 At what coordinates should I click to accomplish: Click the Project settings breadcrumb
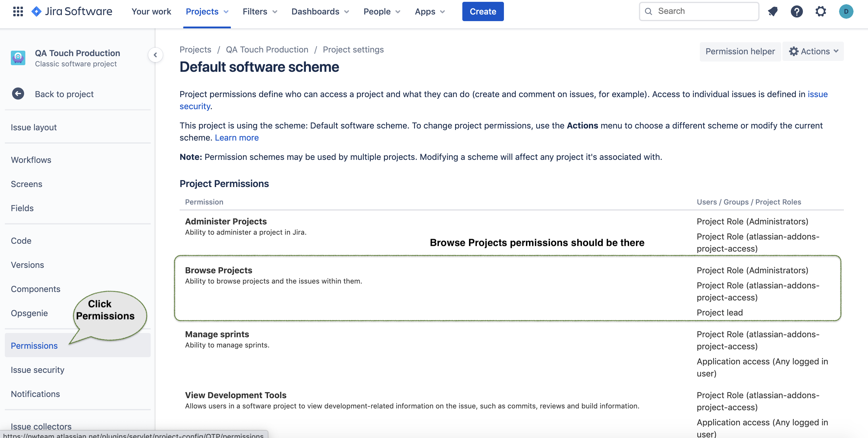[353, 49]
